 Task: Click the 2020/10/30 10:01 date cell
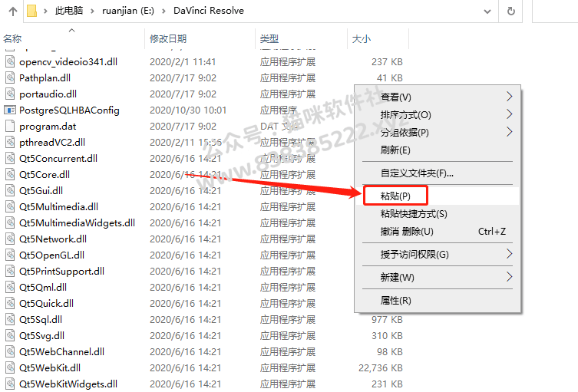[188, 110]
